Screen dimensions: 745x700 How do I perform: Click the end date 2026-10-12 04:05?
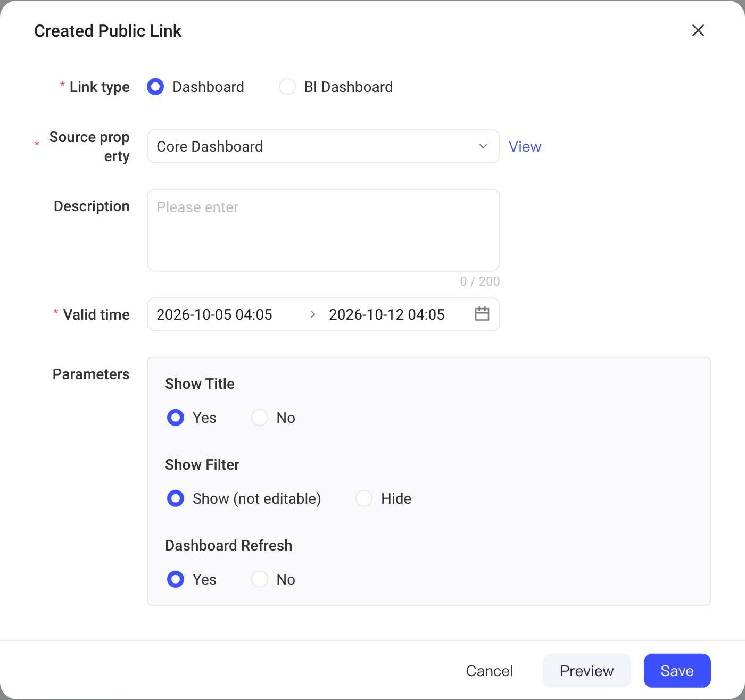coord(387,314)
